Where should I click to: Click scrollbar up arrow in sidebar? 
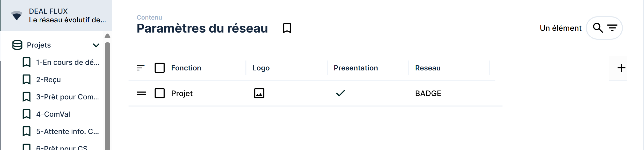click(107, 36)
